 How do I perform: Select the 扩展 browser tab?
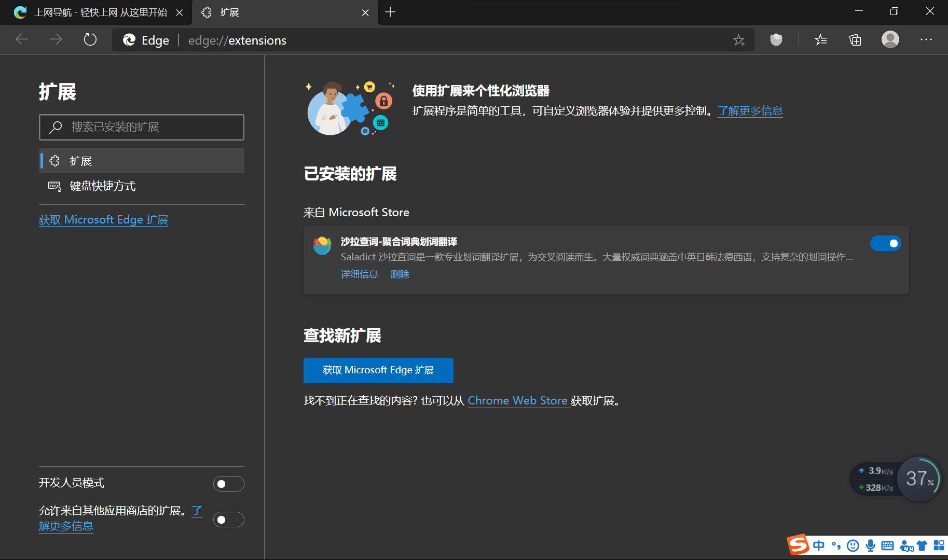coord(285,12)
